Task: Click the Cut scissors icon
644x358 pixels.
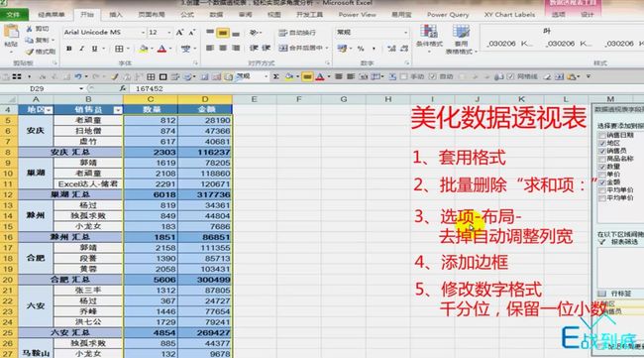Action: coord(29,29)
